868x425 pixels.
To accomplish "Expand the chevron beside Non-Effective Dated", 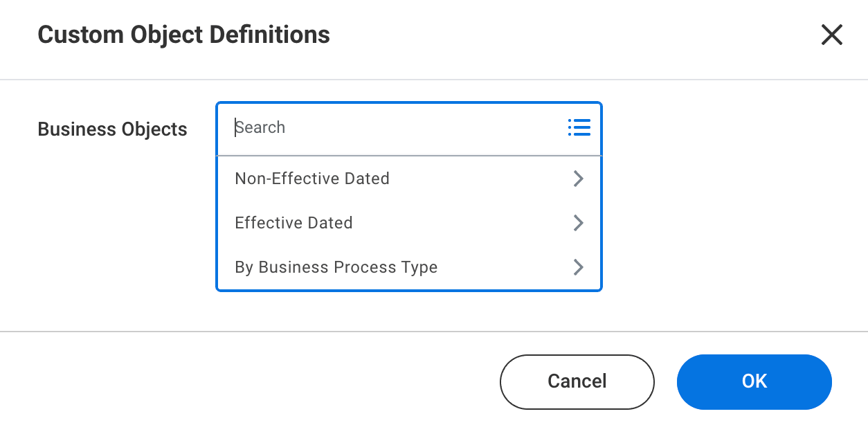I will (579, 179).
